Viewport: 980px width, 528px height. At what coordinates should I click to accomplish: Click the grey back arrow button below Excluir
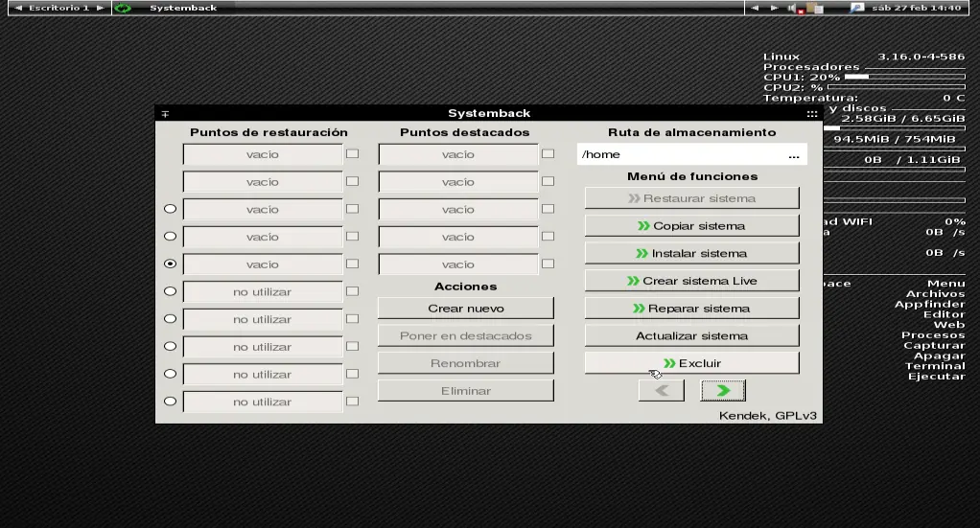pyautogui.click(x=662, y=391)
